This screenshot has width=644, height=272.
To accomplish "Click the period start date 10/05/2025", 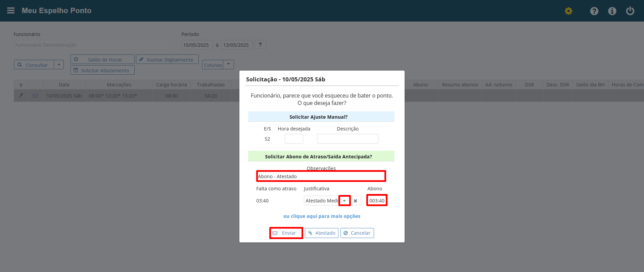I will click(x=197, y=45).
